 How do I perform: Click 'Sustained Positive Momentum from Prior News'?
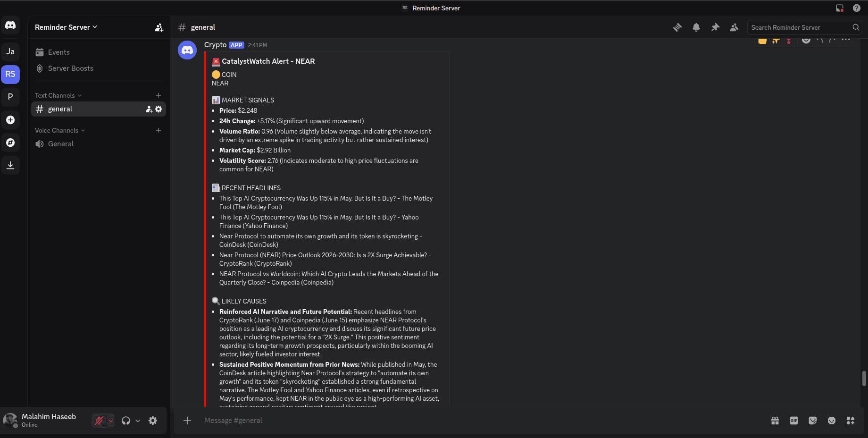289,364
